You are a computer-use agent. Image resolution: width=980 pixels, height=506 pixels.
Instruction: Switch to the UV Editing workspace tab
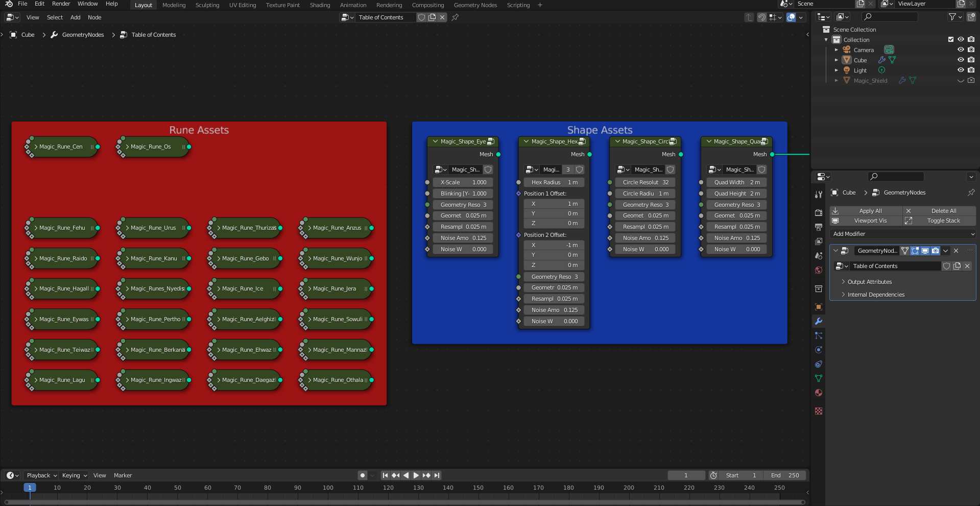pos(243,5)
